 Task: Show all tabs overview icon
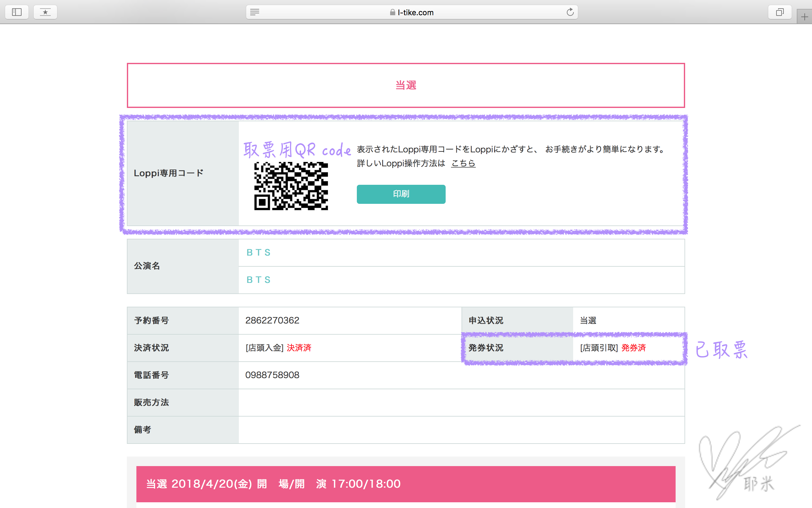[x=780, y=12]
